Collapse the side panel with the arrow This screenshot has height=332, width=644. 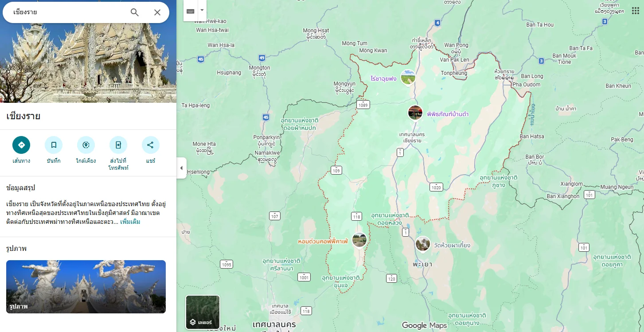tap(181, 168)
